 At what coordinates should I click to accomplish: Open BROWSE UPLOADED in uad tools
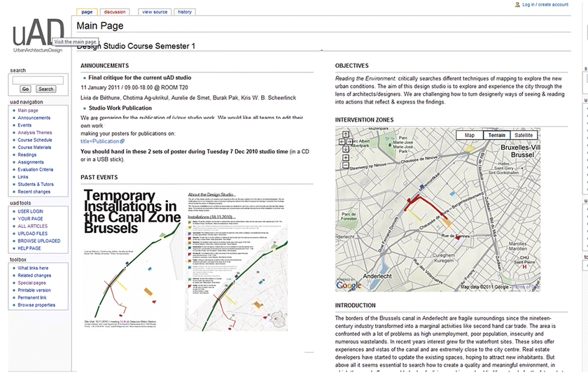pos(39,241)
